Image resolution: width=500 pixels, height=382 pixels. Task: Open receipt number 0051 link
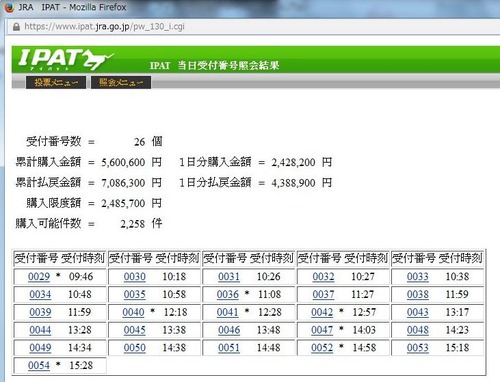tap(229, 348)
